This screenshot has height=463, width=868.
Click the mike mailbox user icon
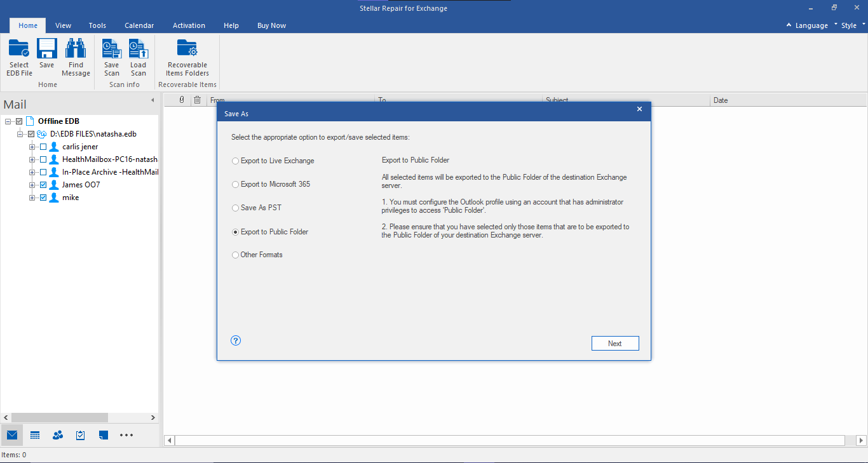coord(54,198)
